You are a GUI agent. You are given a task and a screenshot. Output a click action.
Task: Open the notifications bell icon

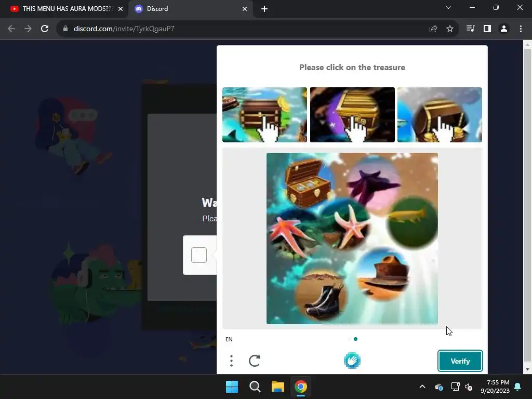pos(518,387)
